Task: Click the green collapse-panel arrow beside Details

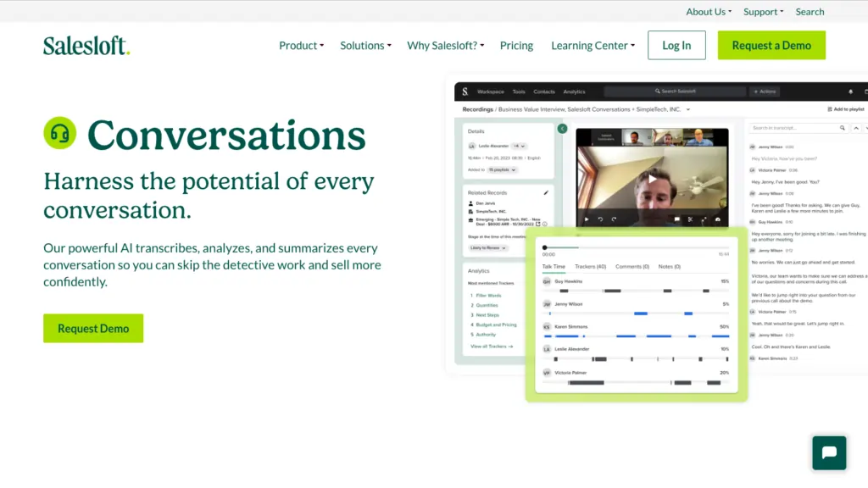Action: 562,129
